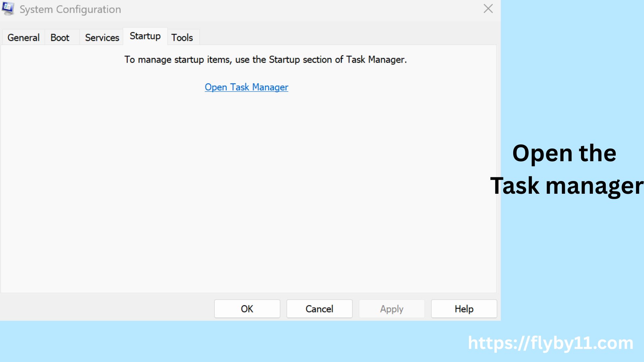Image resolution: width=644 pixels, height=362 pixels.
Task: Click the disabled Apply button
Action: (x=391, y=309)
